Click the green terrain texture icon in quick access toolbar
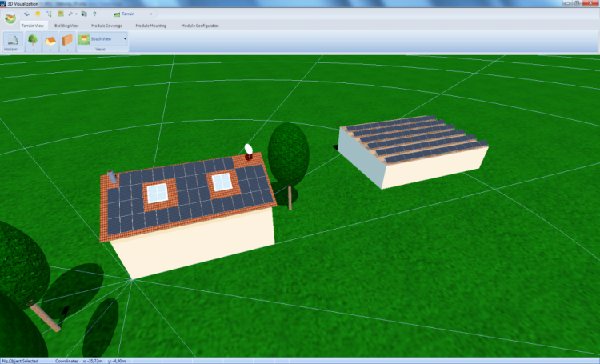Viewport: 600px width, 364px height. [x=60, y=14]
